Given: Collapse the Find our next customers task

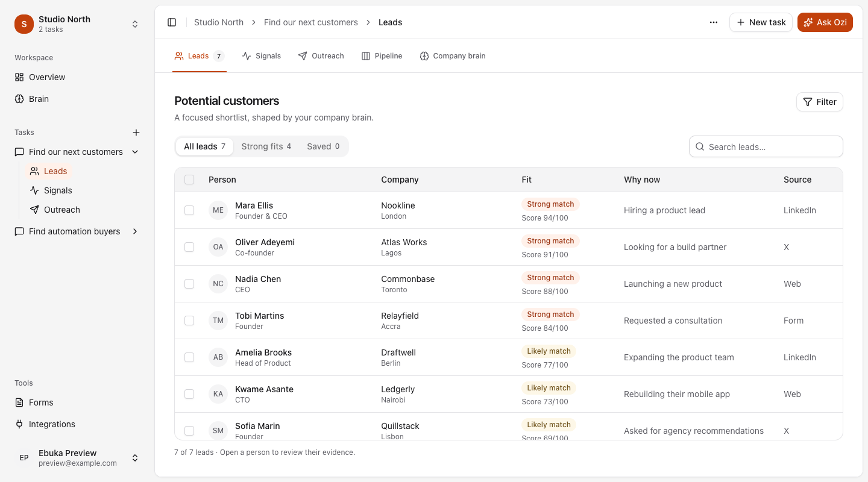Looking at the screenshot, I should 135,152.
